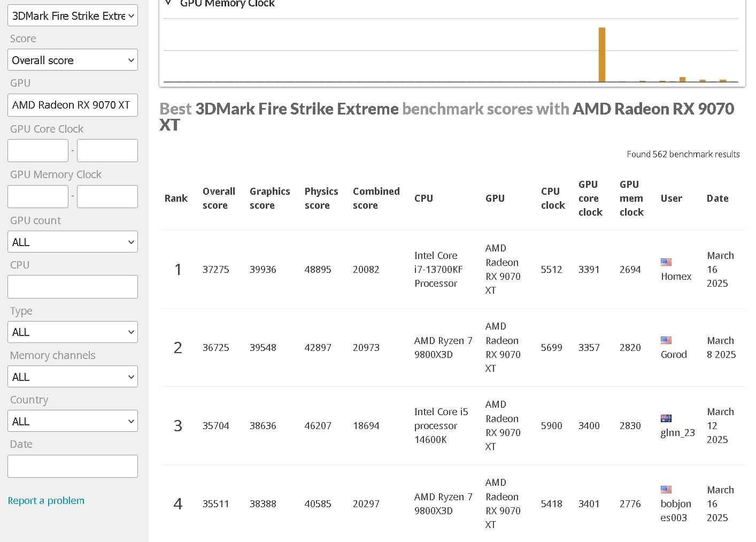756x542 pixels.
Task: Open the Homex user result
Action: (x=676, y=277)
